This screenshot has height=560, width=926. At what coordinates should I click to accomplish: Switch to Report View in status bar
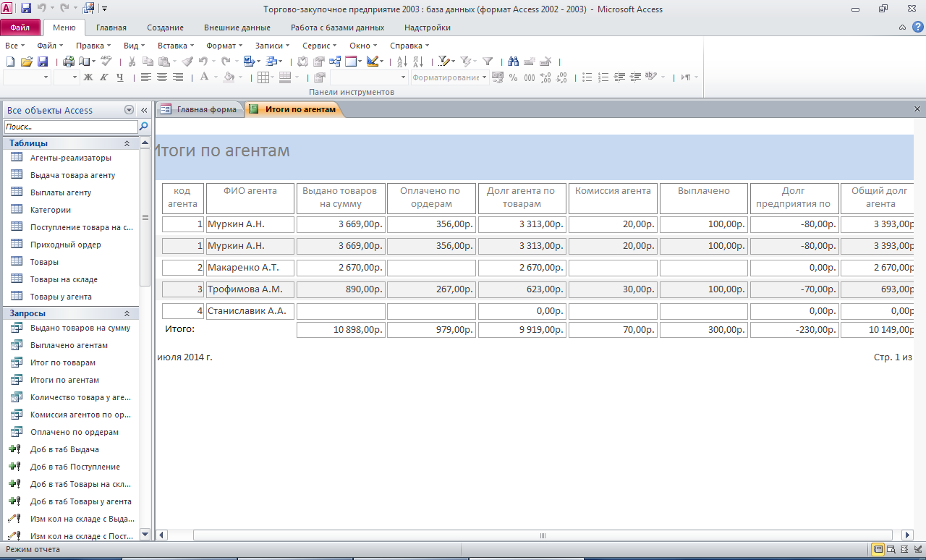pos(878,549)
